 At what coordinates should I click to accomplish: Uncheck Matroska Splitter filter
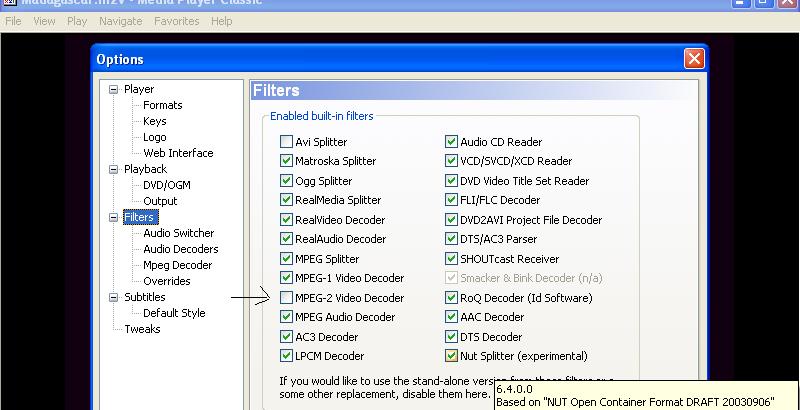[286, 161]
